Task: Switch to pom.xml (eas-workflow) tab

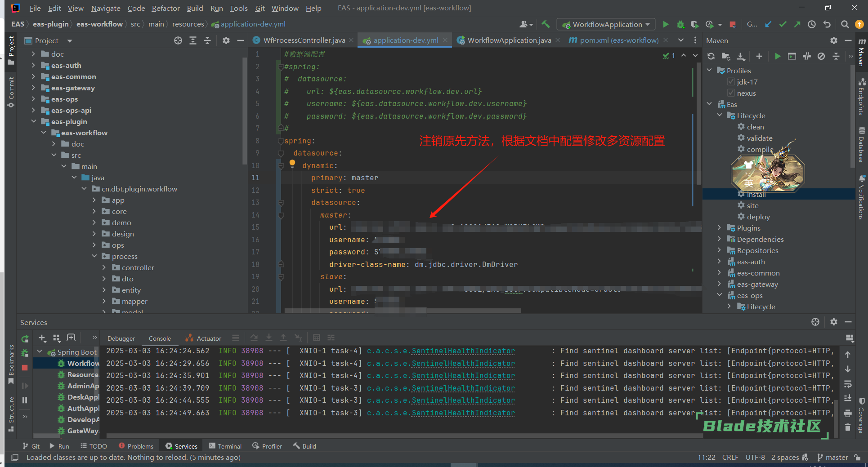Action: (619, 40)
